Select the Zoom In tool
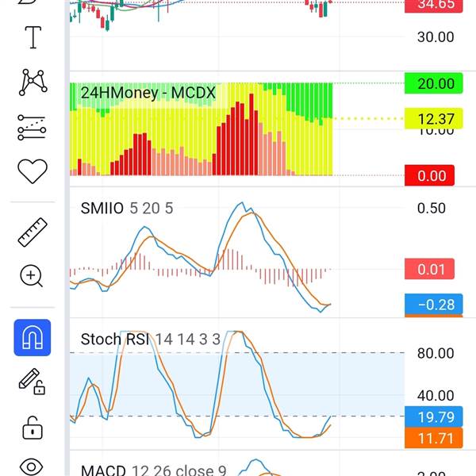Image resolution: width=476 pixels, height=476 pixels. click(31, 276)
